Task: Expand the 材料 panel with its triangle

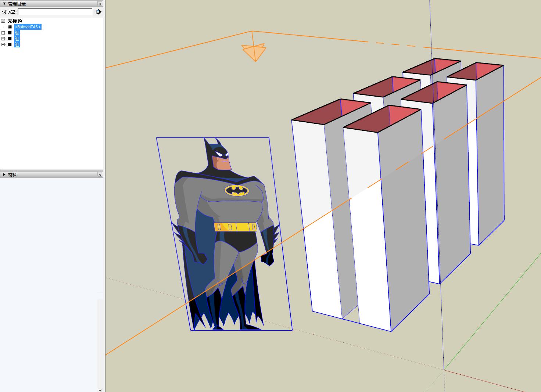Action: click(x=4, y=175)
